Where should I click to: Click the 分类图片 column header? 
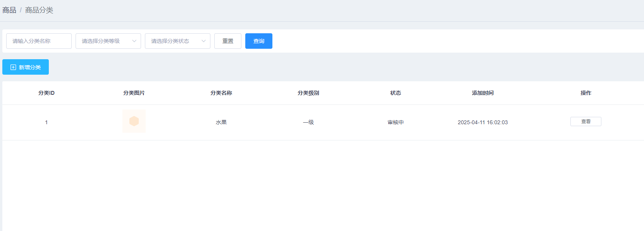(x=134, y=93)
